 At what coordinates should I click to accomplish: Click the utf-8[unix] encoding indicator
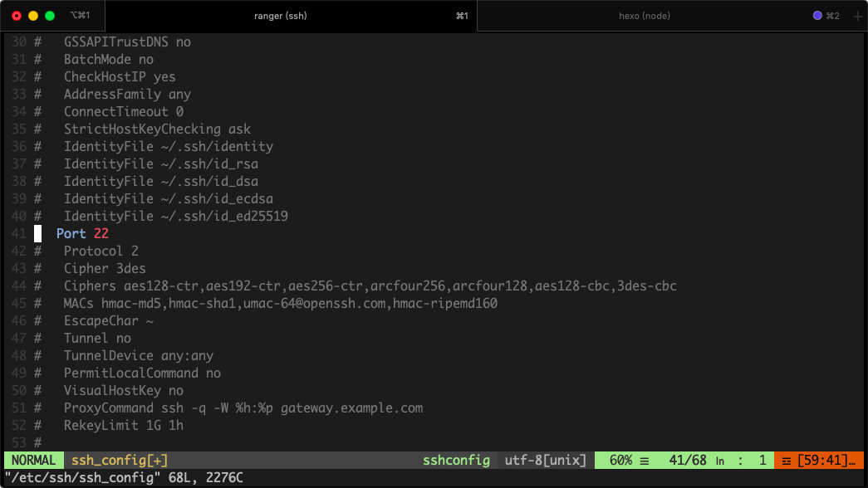[x=546, y=460]
